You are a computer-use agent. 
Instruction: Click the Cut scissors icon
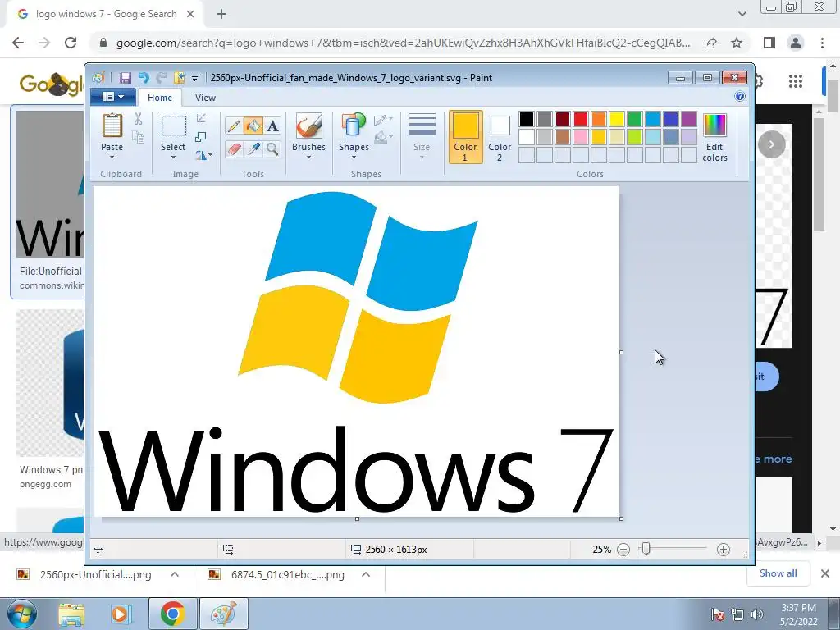138,119
